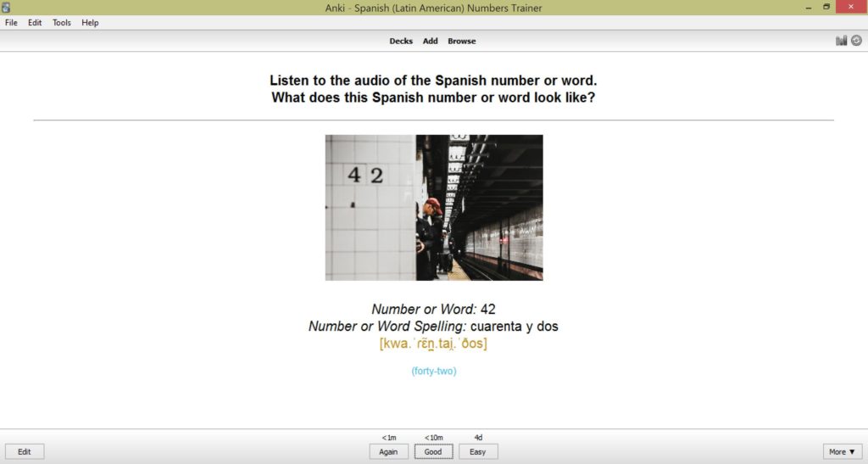
Task: Restore down the Anki window
Action: (x=826, y=7)
